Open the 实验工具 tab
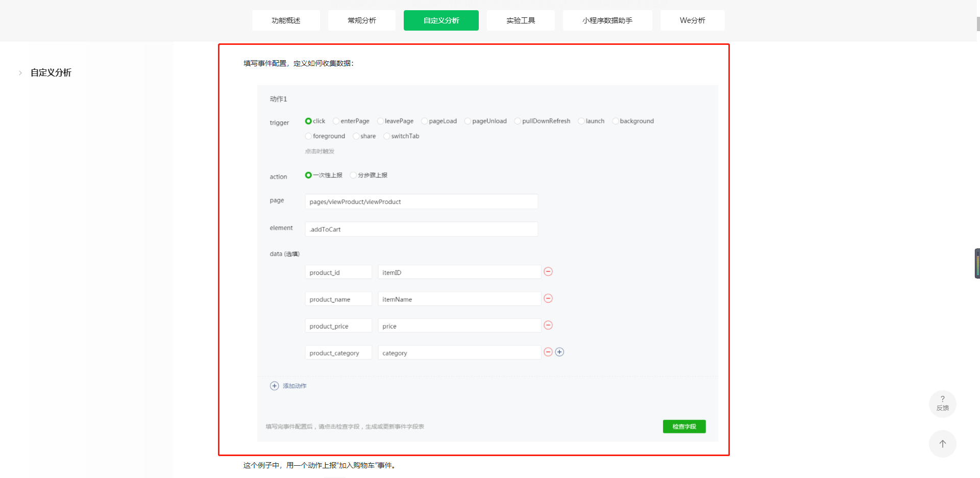Screen dimensions: 980x478 point(521,20)
